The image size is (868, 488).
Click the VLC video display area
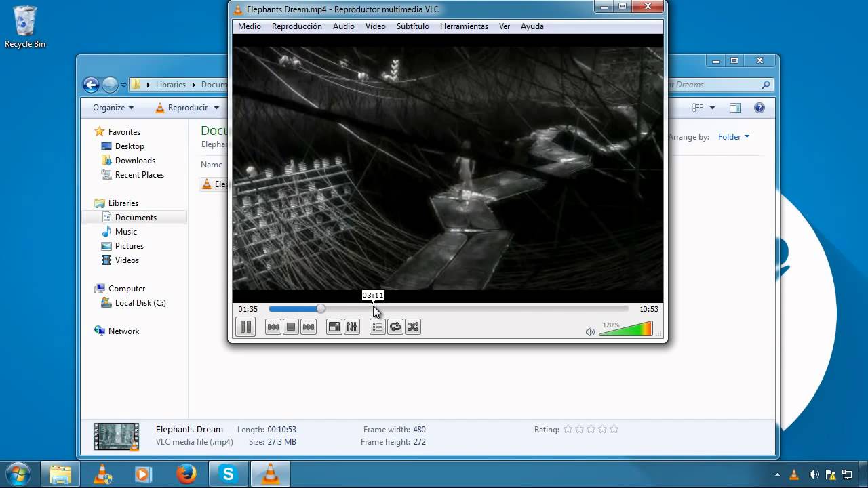[x=448, y=168]
